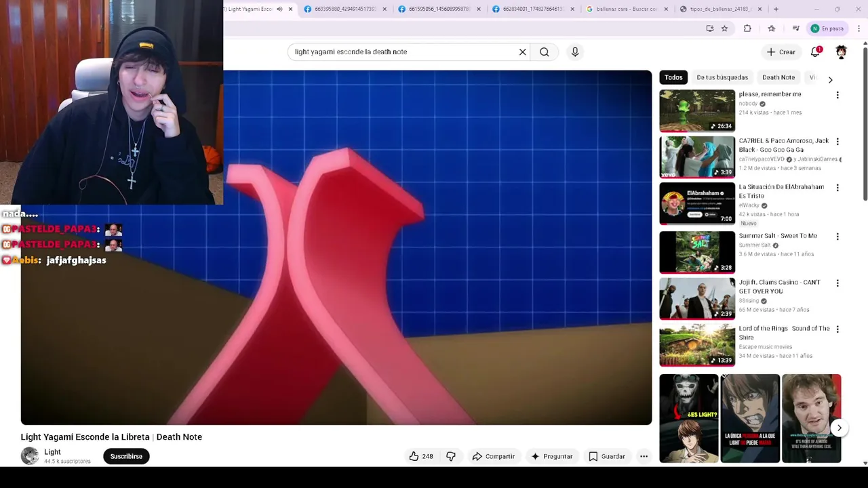Open the Chrome extensions puzzle icon

pos(747,28)
